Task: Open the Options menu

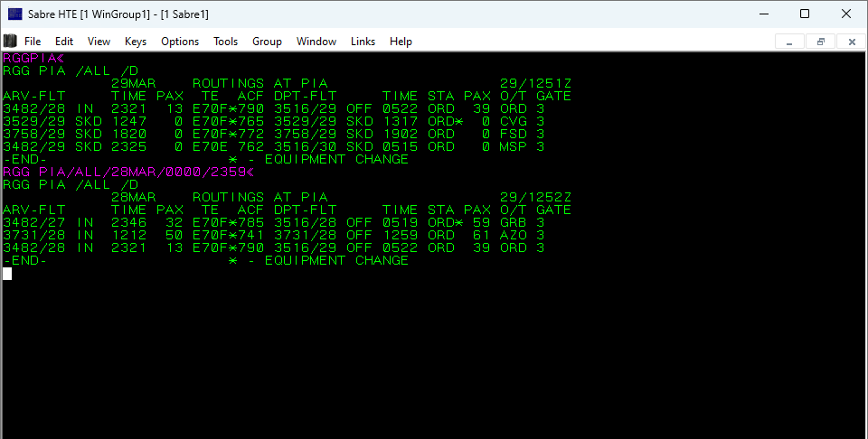Action: pos(180,42)
